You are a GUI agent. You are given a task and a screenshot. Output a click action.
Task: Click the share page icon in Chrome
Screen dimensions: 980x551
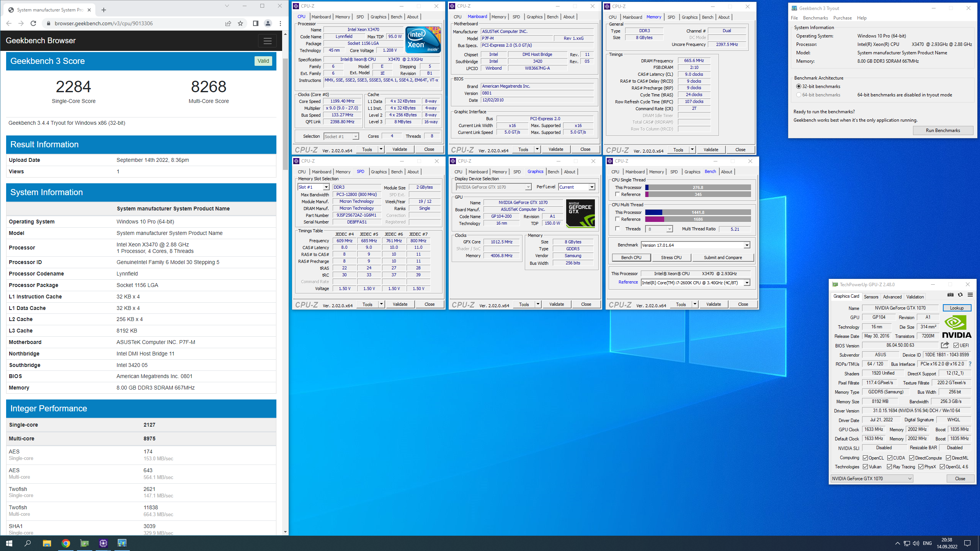tap(228, 23)
